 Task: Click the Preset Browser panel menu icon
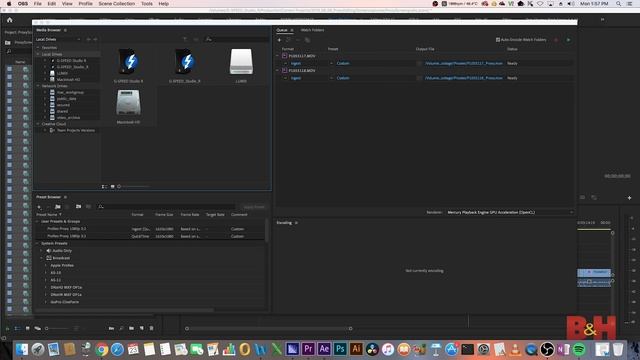click(65, 197)
